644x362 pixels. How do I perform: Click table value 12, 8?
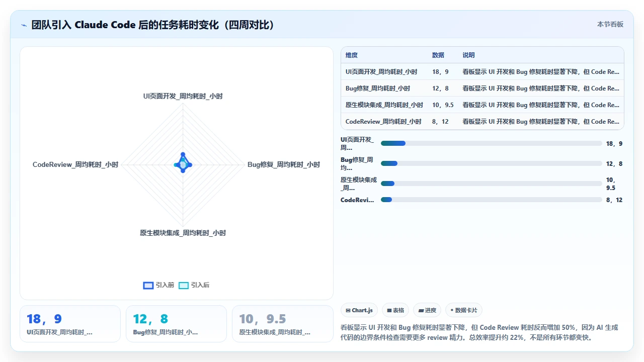coord(440,88)
